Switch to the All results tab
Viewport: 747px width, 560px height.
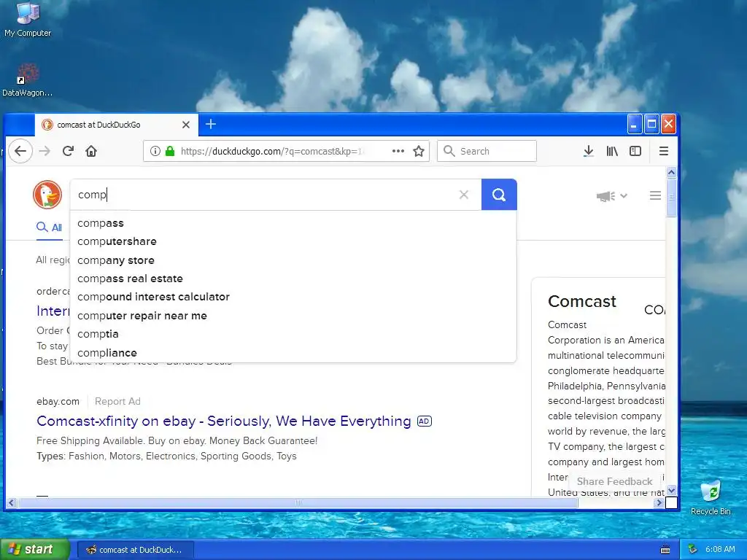(x=50, y=227)
